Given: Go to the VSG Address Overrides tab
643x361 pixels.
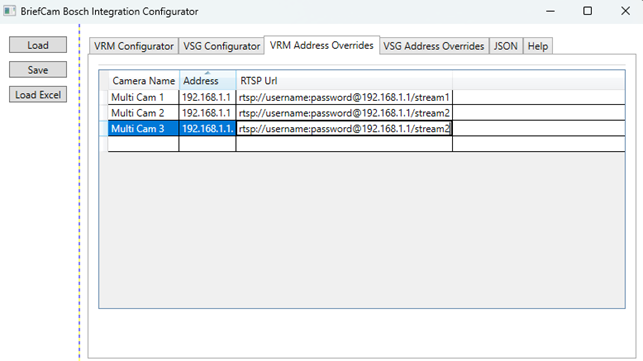Looking at the screenshot, I should click(433, 46).
